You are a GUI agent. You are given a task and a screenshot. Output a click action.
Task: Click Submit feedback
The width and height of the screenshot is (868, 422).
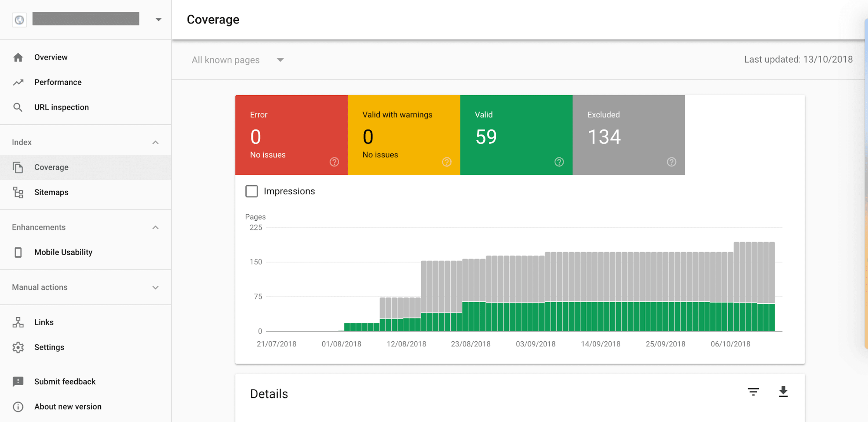pos(65,381)
